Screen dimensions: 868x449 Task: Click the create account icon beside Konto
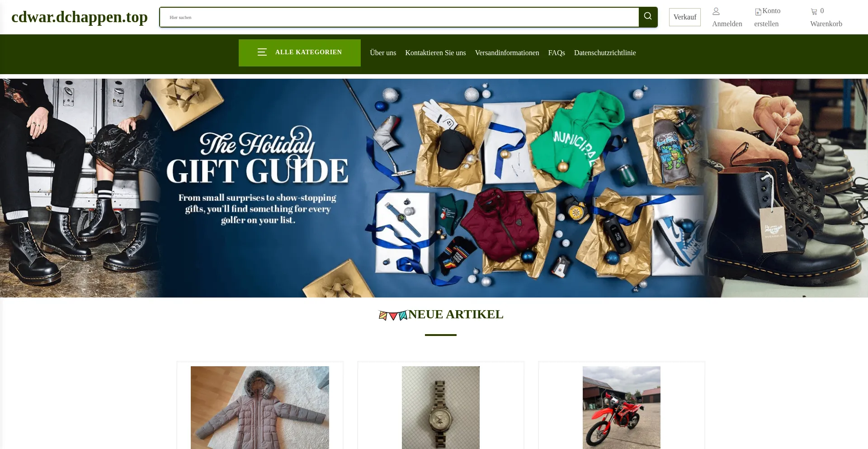point(758,12)
